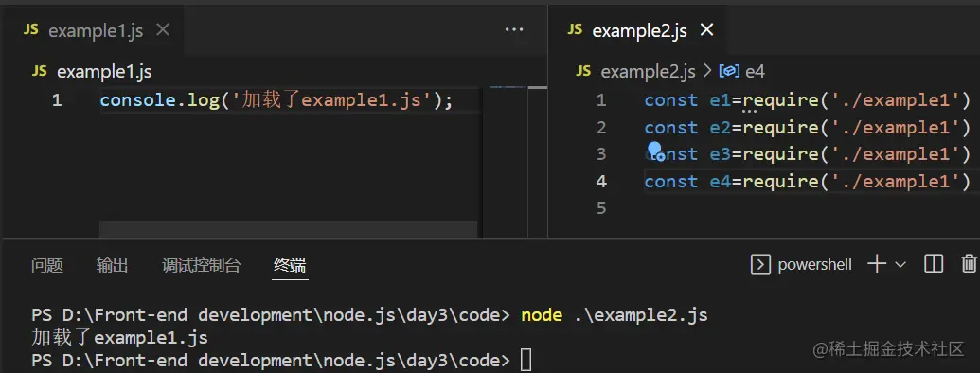Click the terminal cursor at the last prompt

pos(526,361)
